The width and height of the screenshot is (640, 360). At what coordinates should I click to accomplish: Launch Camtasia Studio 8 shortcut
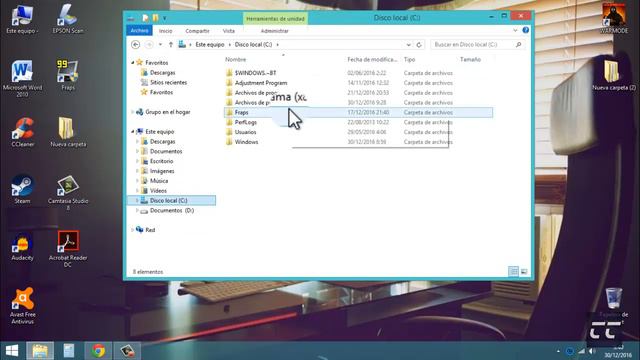68,192
